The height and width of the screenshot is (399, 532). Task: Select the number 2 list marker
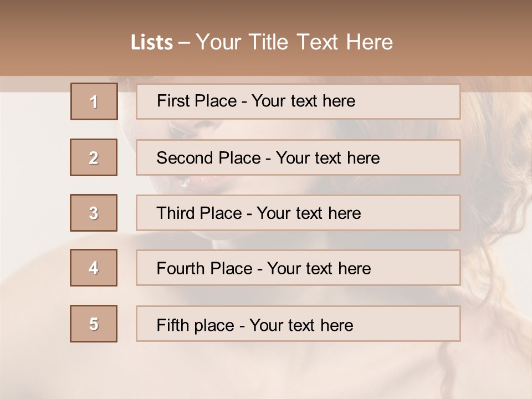[94, 157]
